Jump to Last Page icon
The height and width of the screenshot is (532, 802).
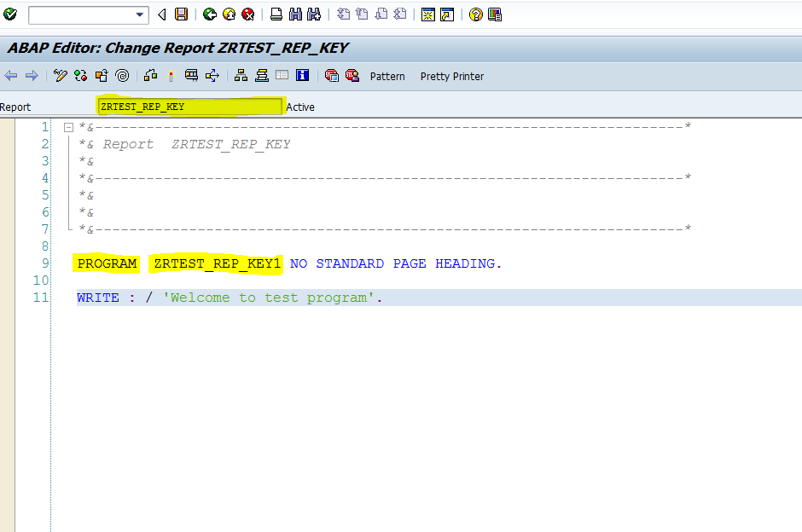pos(400,14)
